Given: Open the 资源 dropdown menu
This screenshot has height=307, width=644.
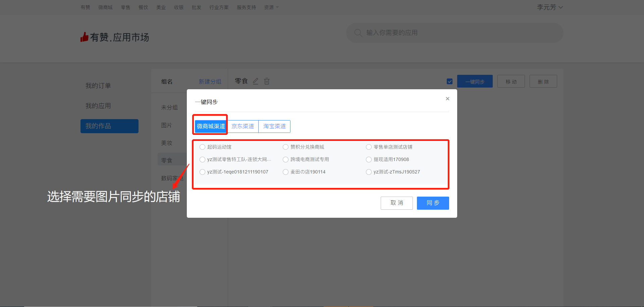Looking at the screenshot, I should [271, 7].
